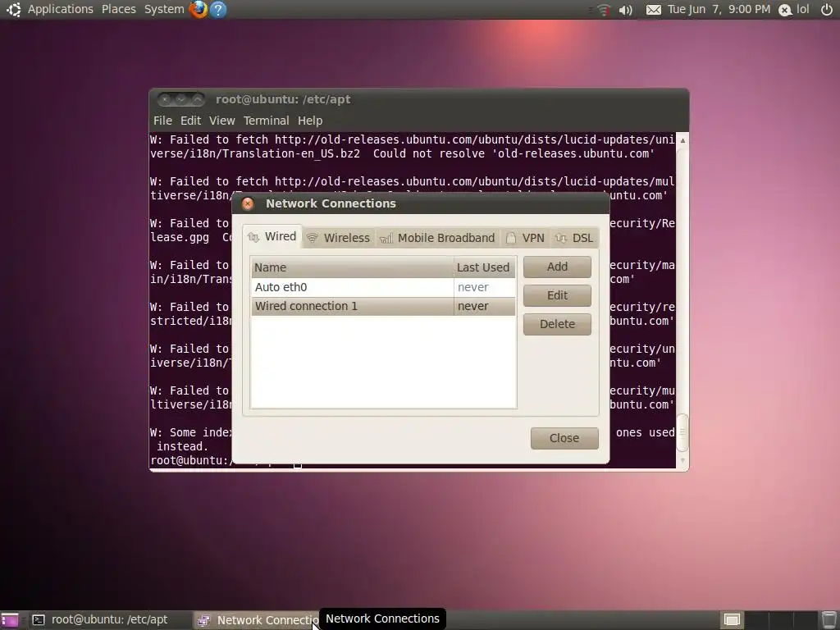Viewport: 840px width, 630px height.
Task: Click the power shutdown icon
Action: pos(827,9)
